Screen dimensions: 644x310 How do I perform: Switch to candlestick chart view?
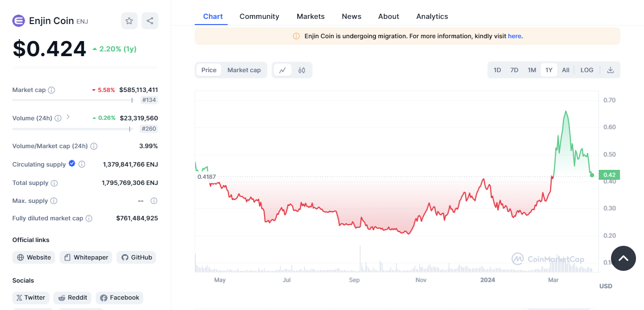(302, 70)
